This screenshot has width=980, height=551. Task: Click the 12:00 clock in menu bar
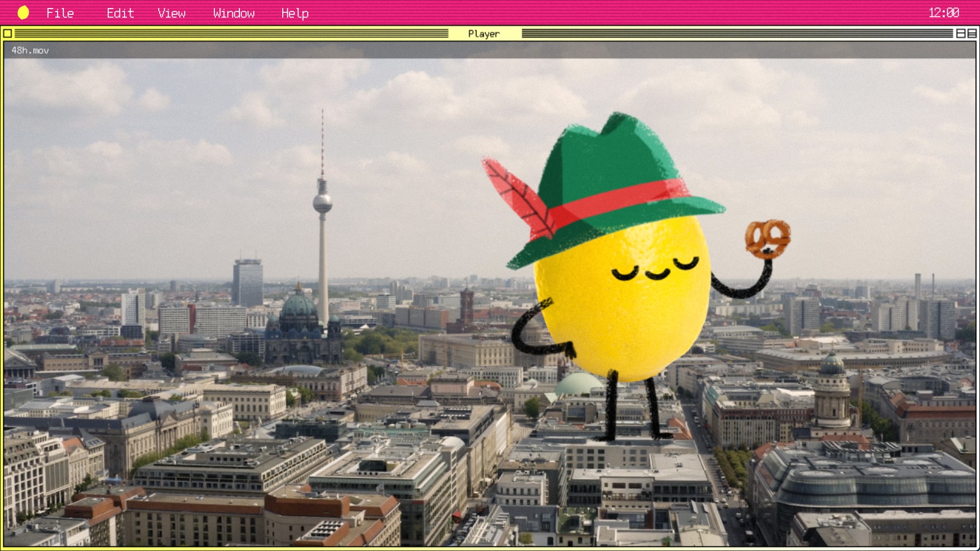(943, 13)
